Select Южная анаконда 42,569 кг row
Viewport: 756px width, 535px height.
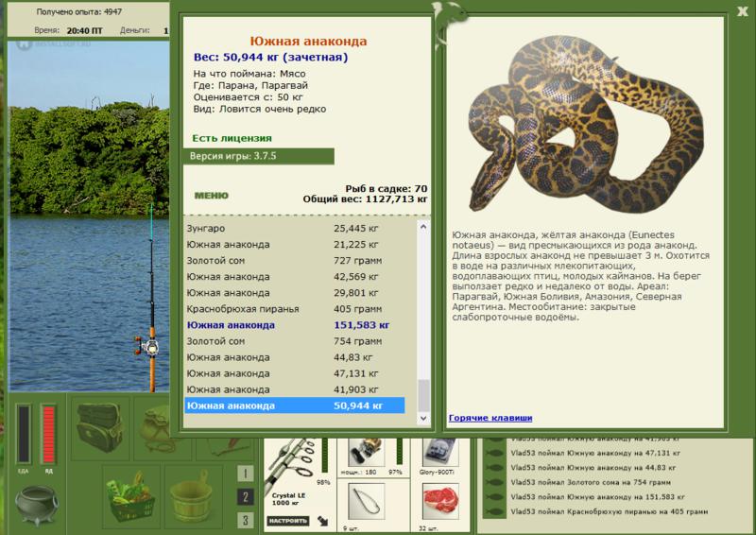pyautogui.click(x=295, y=277)
